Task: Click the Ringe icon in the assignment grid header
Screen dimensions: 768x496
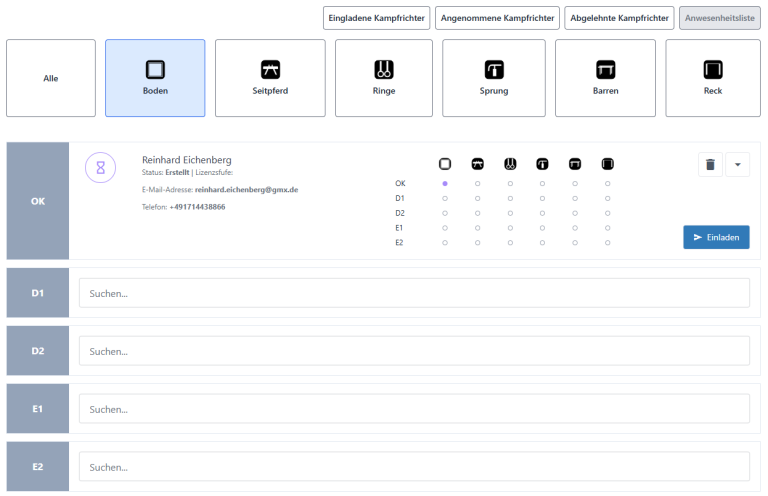Action: [x=510, y=164]
